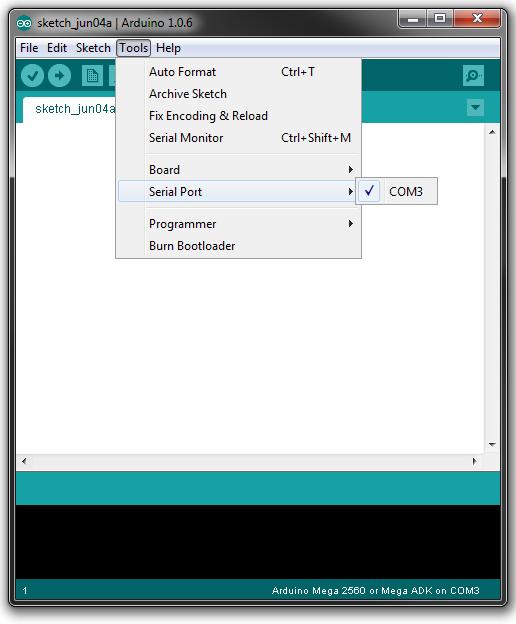This screenshot has height=624, width=516.
Task: Click the Upload arrow toolbar icon
Action: (60, 76)
